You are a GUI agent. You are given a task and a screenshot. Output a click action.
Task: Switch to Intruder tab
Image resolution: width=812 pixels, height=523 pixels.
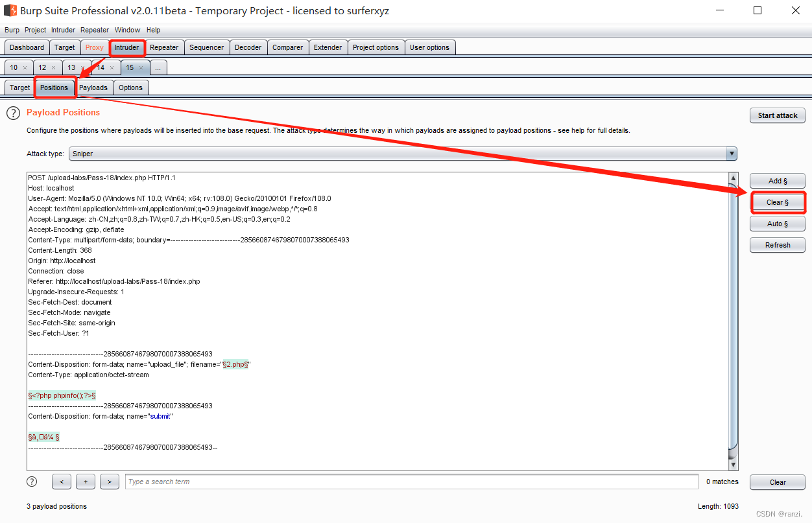(127, 47)
